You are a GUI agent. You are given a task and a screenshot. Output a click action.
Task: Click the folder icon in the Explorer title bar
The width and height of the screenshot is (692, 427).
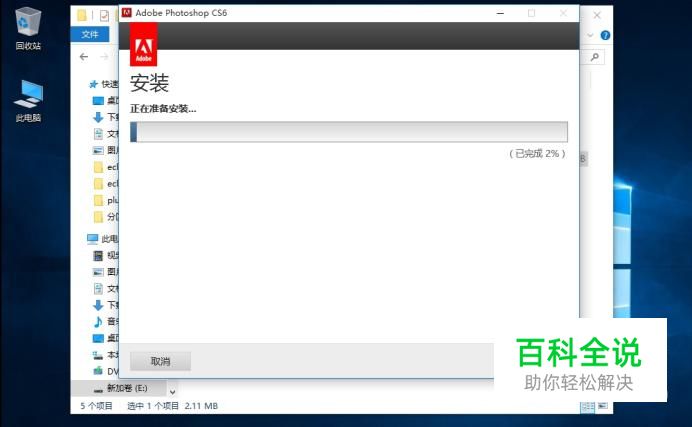(82, 15)
